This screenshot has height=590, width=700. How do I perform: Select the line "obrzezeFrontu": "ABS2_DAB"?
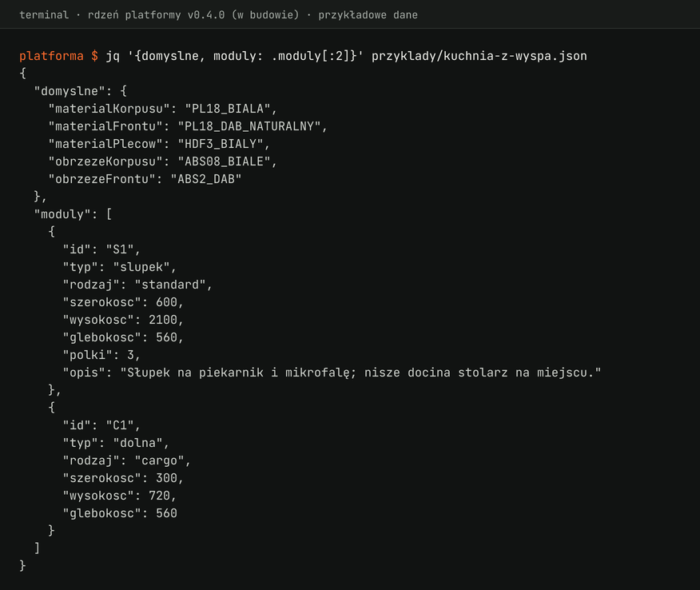pos(145,179)
